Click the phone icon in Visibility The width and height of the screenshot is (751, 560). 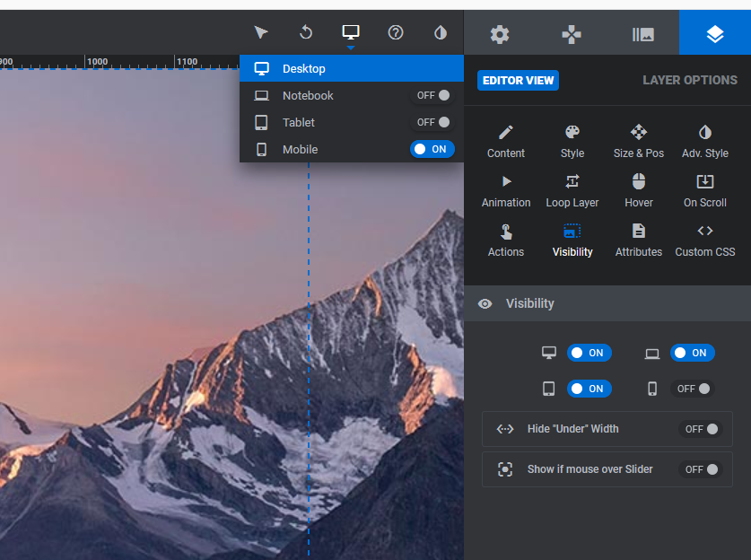(x=652, y=389)
